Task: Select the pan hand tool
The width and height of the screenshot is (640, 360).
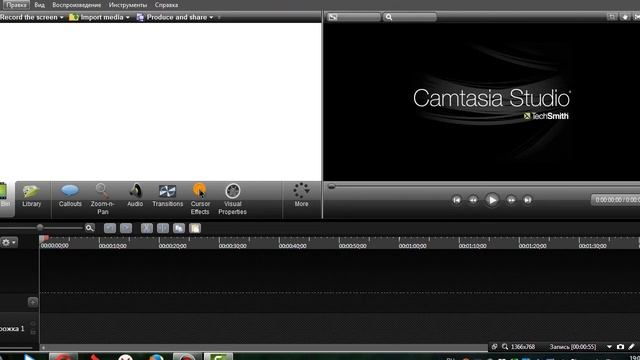Action: click(625, 17)
